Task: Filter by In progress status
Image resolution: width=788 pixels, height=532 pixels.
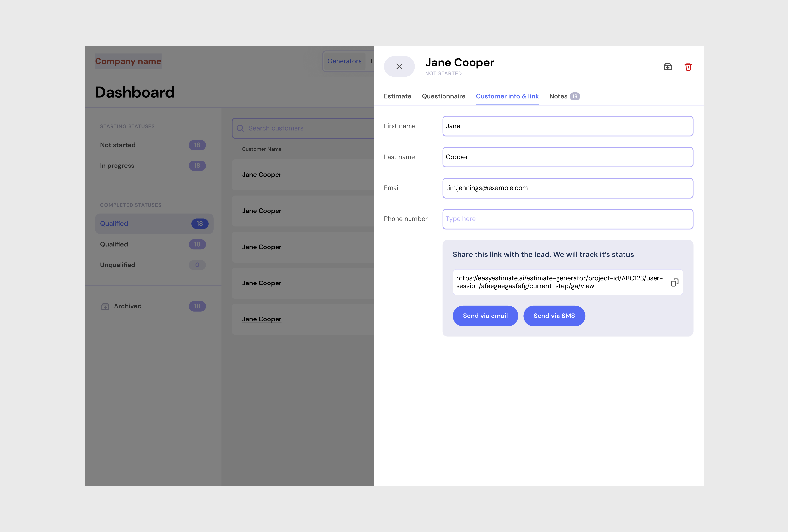Action: (154, 166)
